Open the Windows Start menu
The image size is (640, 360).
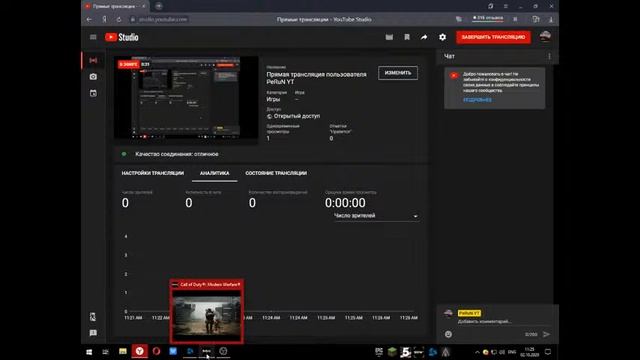tap(89, 351)
